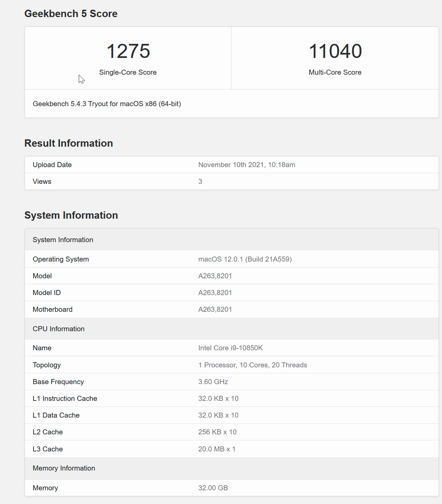
Task: Click the Base Frequency 3.60 GHz value
Action: tap(213, 382)
